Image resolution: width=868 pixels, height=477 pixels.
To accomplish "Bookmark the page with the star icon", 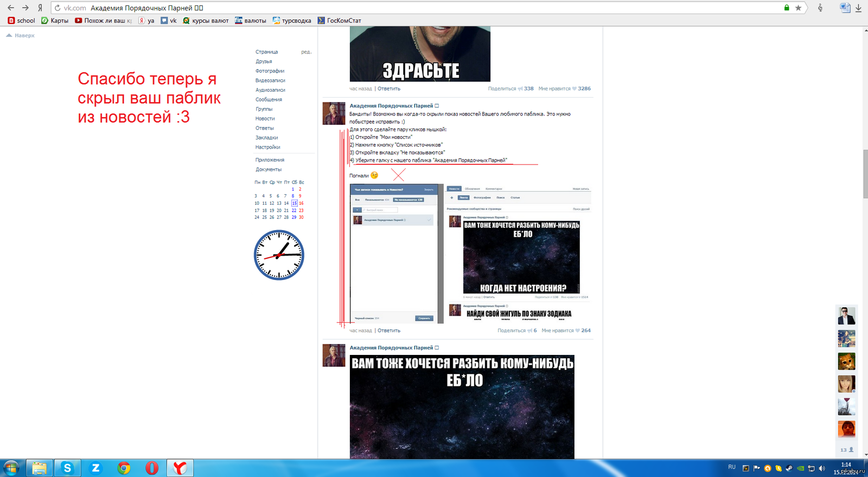I will point(798,8).
